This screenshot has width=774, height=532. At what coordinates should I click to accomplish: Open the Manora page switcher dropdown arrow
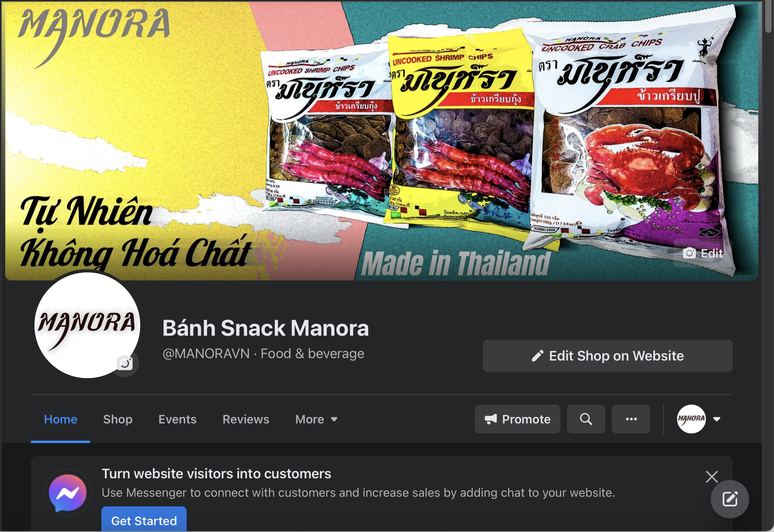coord(717,419)
